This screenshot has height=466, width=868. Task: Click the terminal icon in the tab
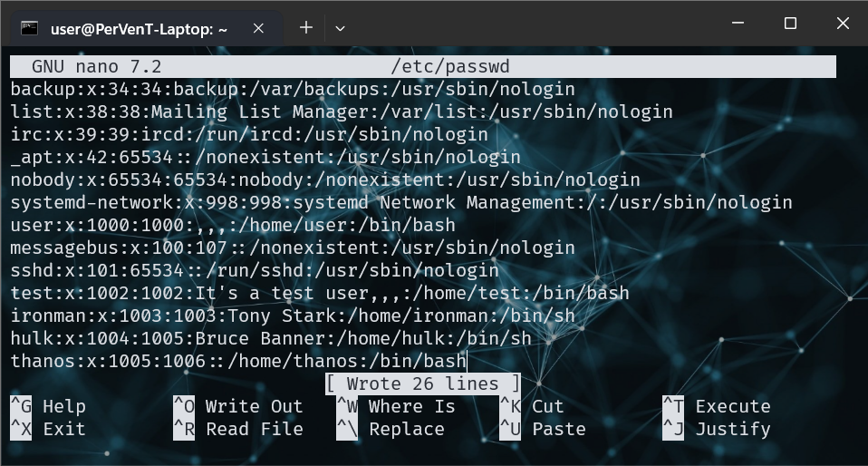[29, 28]
